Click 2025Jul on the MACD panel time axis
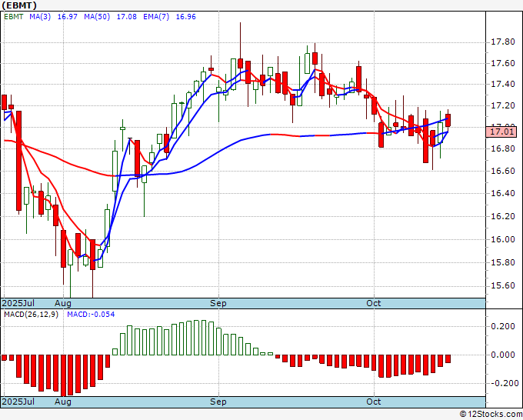523x420 pixels. (x=18, y=402)
